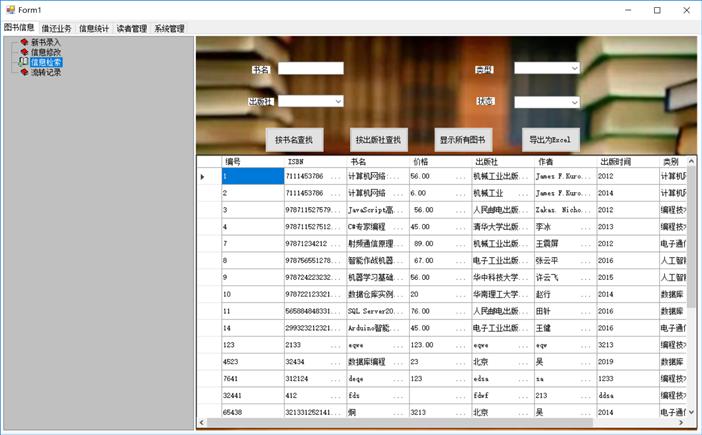
Task: Click the red book icon beside 新书录入
Action: pos(24,42)
